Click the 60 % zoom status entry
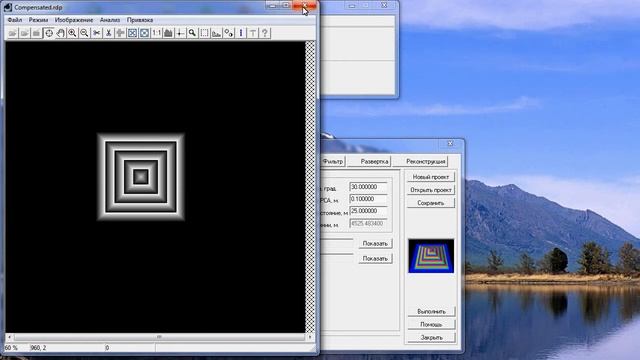Screen dimensions: 640x360 [11, 348]
